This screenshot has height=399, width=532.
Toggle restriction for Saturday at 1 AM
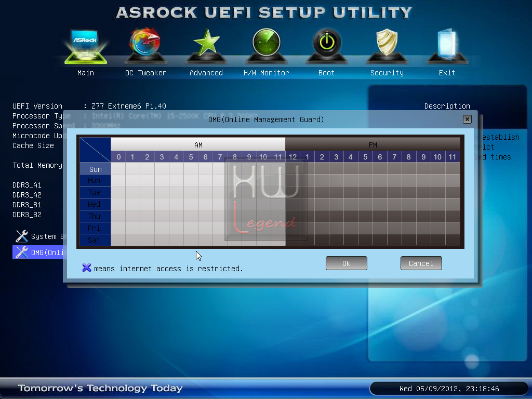(x=132, y=240)
